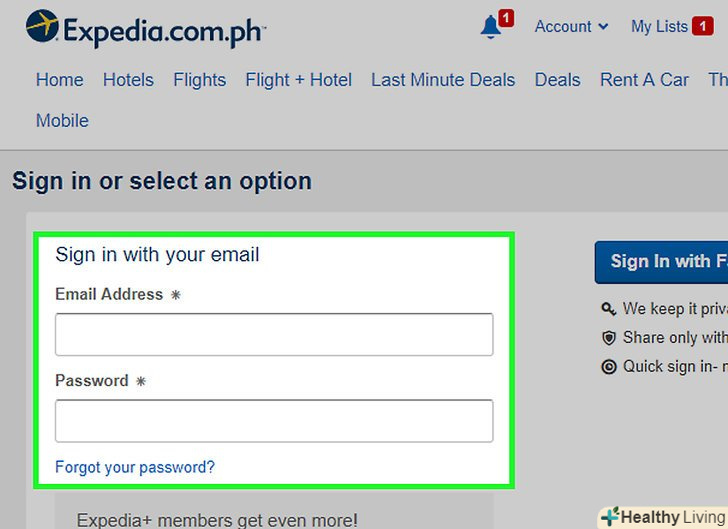Select Flights in the navigation bar
Image resolution: width=728 pixels, height=529 pixels.
tap(199, 80)
